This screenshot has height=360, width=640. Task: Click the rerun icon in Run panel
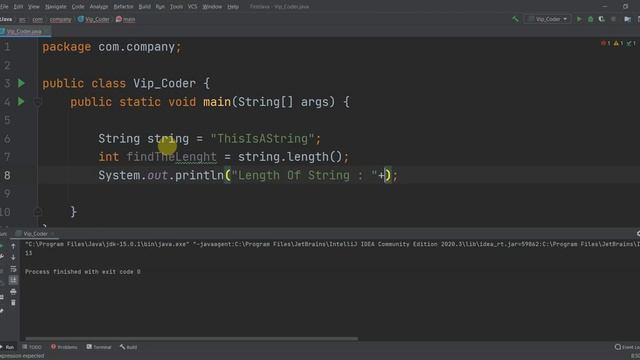click(x=2, y=246)
